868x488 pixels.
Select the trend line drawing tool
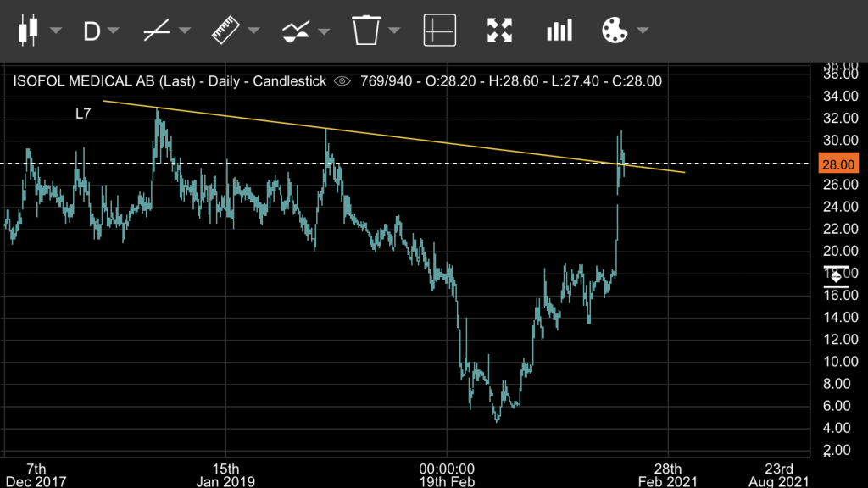157,31
